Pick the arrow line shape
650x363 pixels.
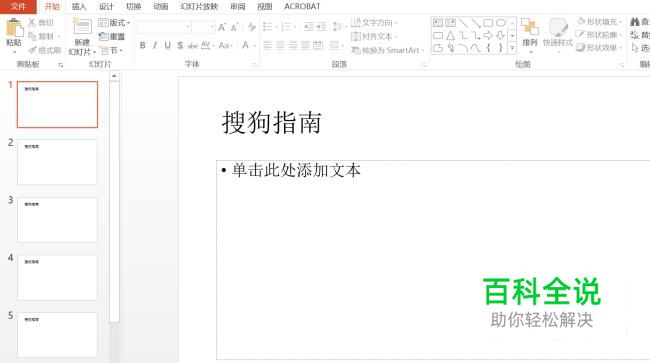tap(476, 22)
